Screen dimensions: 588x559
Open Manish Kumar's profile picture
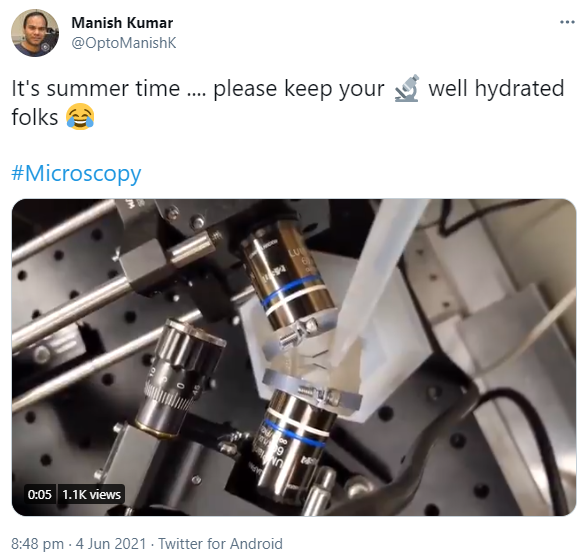coord(35,33)
